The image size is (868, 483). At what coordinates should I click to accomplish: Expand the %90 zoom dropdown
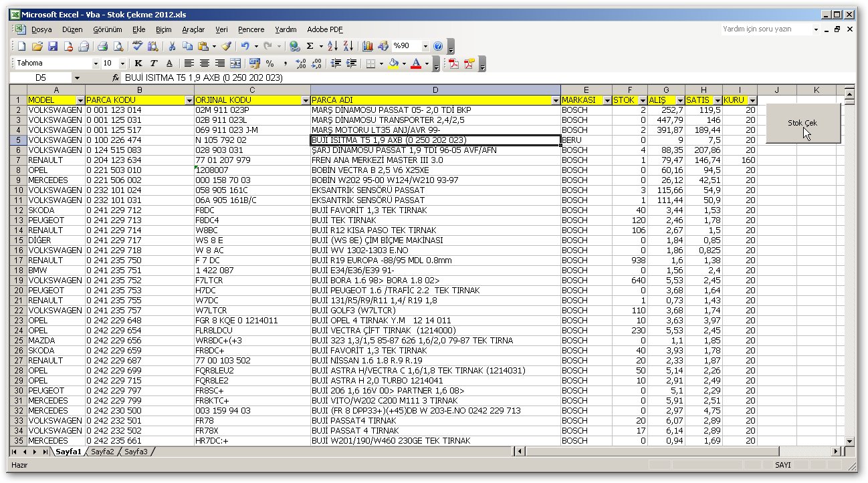point(425,46)
